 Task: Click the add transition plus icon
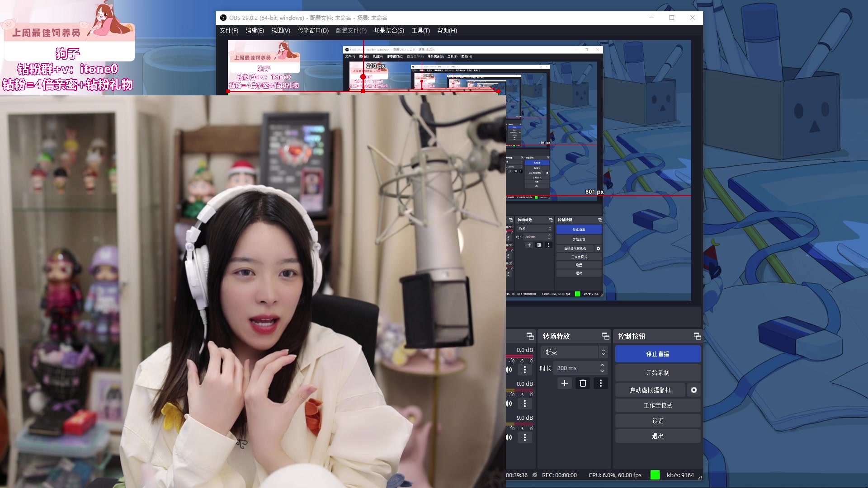click(565, 383)
